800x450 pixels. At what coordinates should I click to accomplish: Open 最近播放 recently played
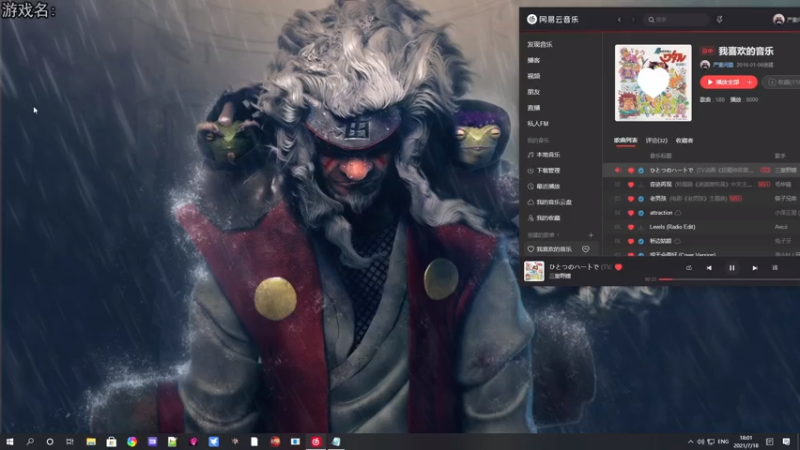tap(544, 186)
